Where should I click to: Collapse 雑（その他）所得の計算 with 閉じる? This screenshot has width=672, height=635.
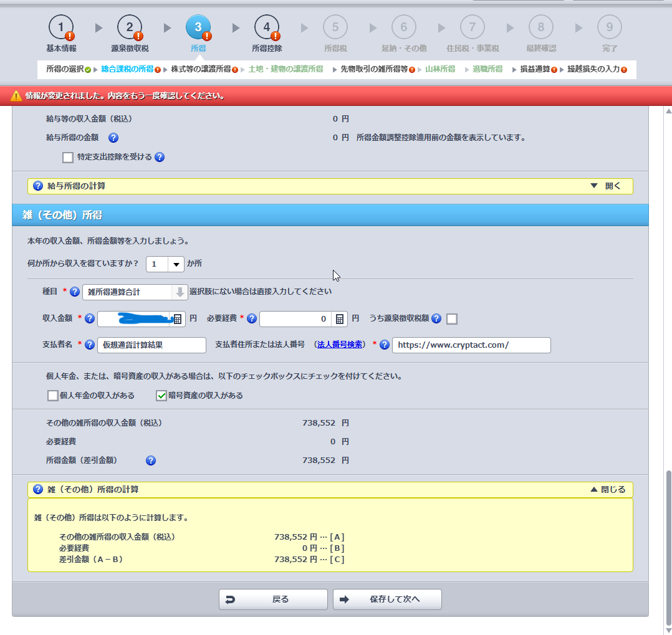pos(607,490)
